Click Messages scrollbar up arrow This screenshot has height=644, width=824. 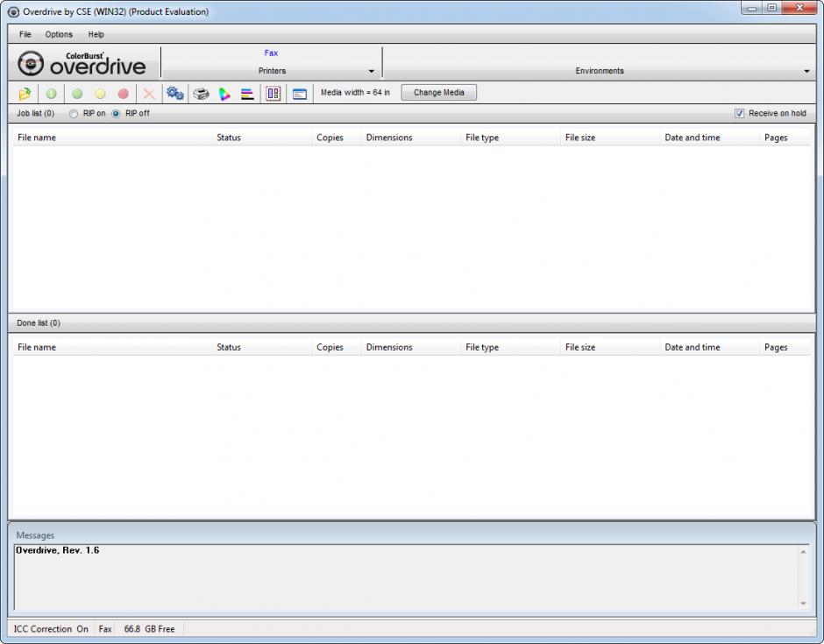pos(803,552)
